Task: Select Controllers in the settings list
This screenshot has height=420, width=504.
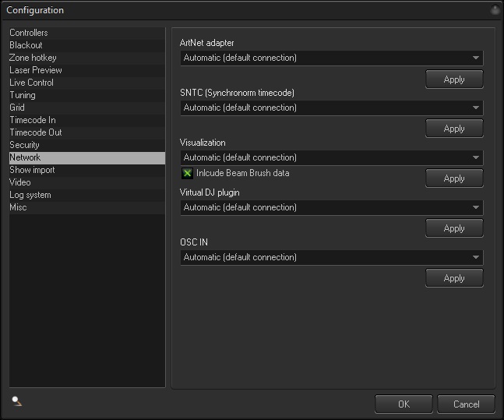Action: [29, 33]
